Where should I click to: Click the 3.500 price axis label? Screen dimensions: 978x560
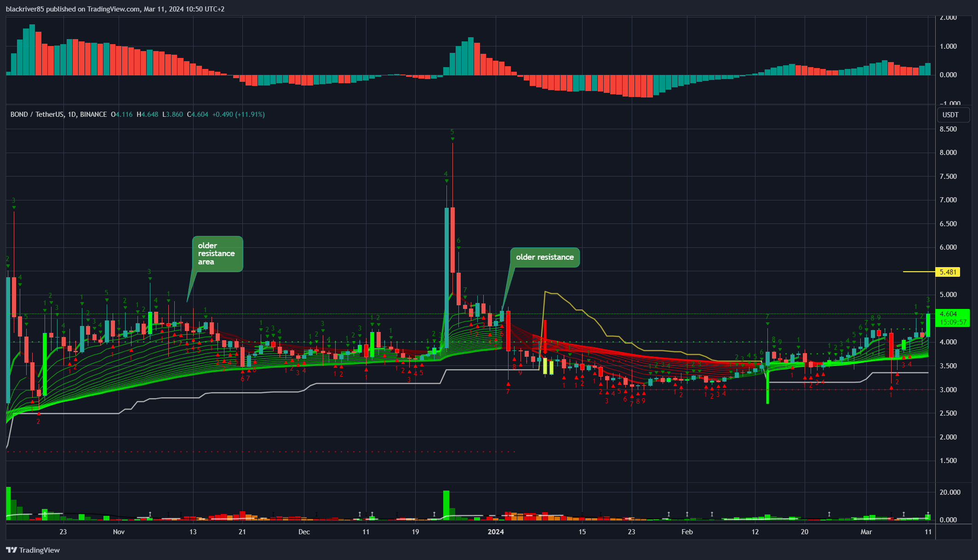[x=948, y=366]
